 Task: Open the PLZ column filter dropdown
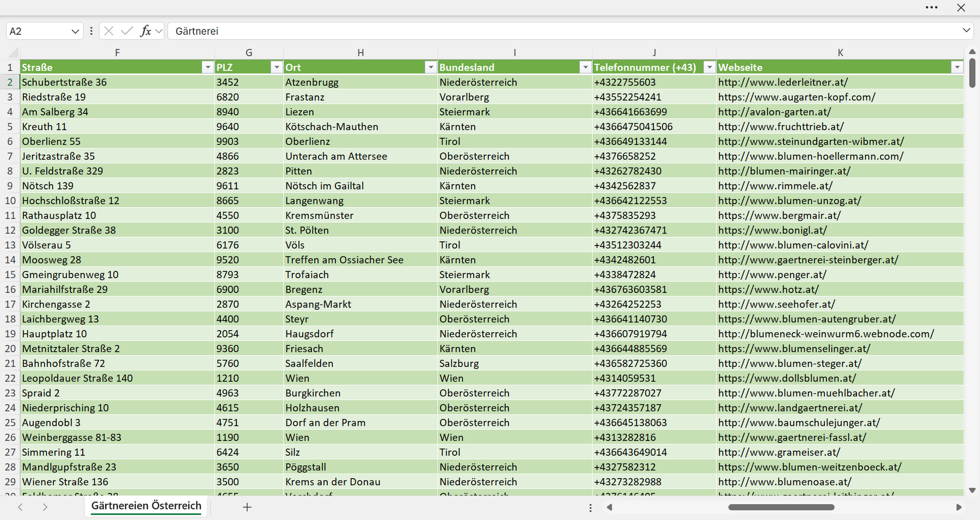pos(277,67)
